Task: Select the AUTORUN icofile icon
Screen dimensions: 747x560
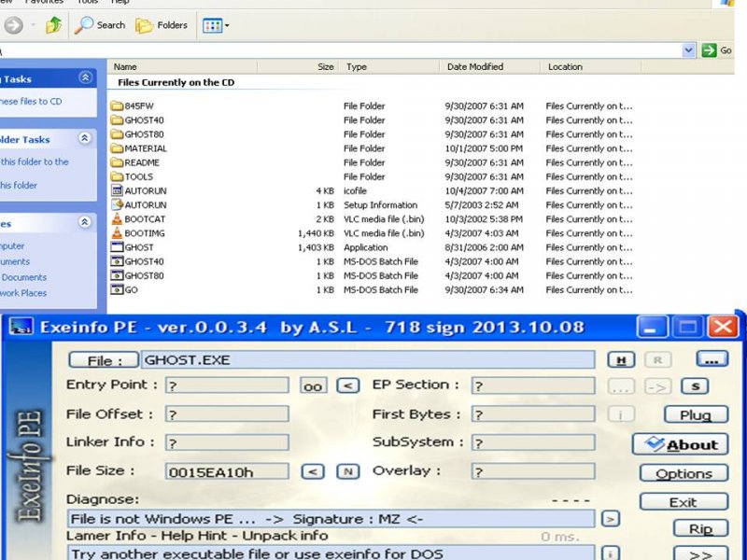Action: [117, 190]
